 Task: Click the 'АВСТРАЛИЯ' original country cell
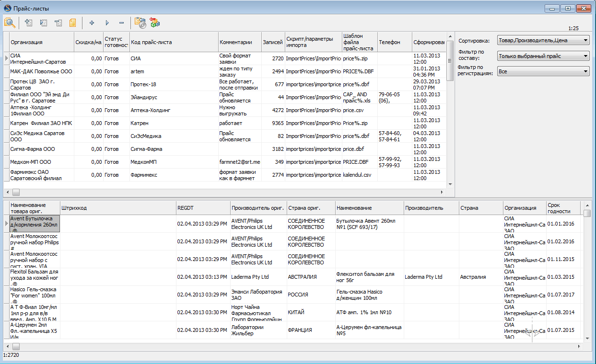click(311, 277)
